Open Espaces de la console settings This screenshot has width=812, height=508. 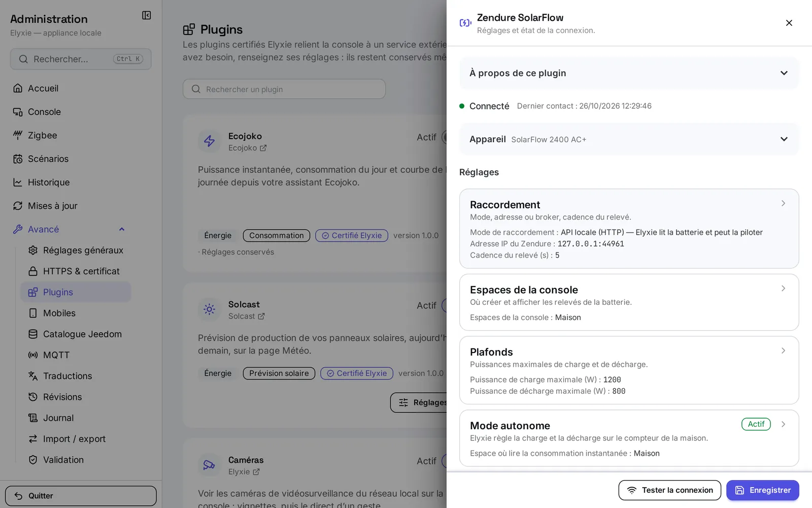[629, 302]
